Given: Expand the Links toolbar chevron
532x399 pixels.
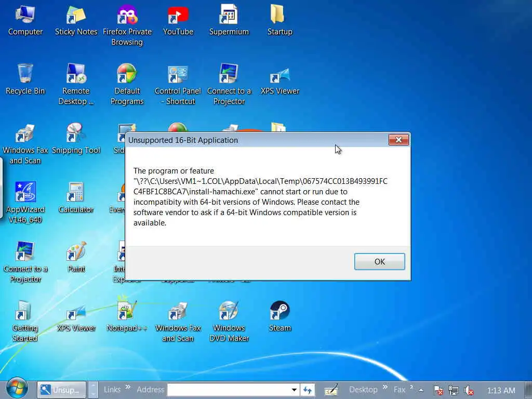Looking at the screenshot, I should (128, 387).
